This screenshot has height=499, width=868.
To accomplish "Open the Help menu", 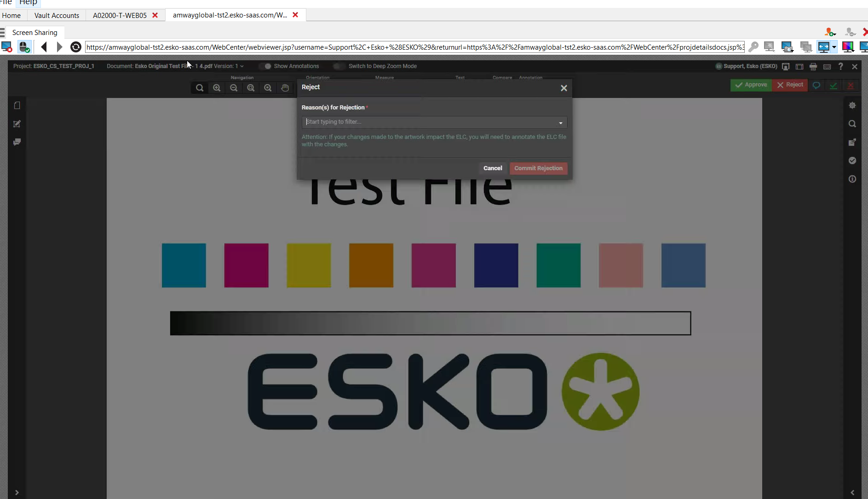I will tap(28, 3).
